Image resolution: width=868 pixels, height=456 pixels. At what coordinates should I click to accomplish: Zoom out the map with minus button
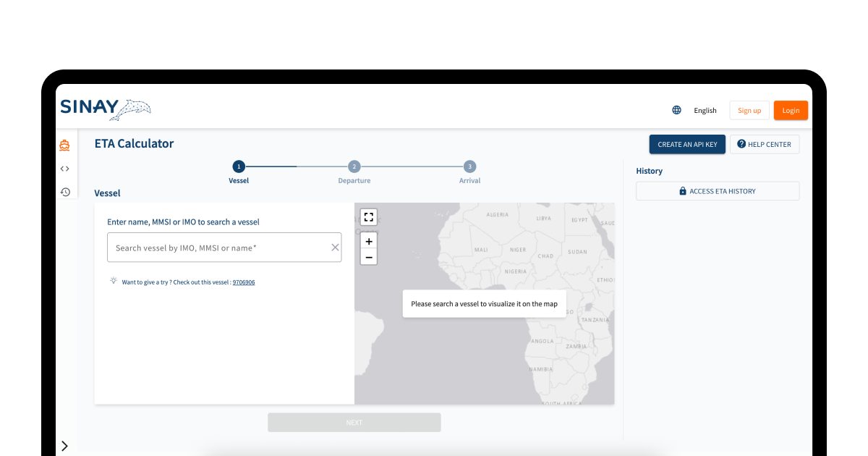coord(369,257)
